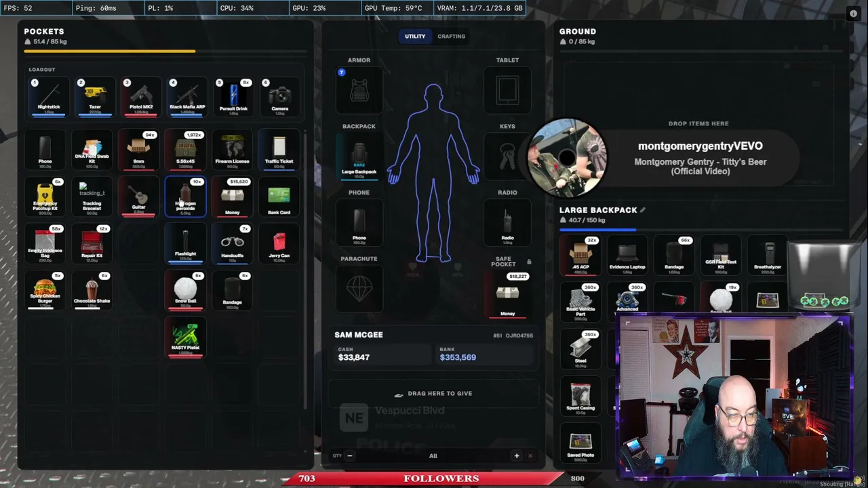Pick the Guitar in pockets
The image size is (868, 488).
pos(138,197)
